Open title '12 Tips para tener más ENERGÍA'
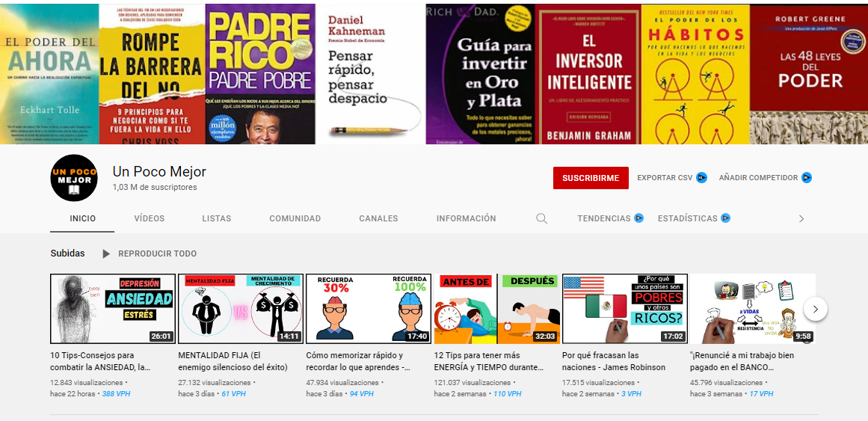 [490, 361]
